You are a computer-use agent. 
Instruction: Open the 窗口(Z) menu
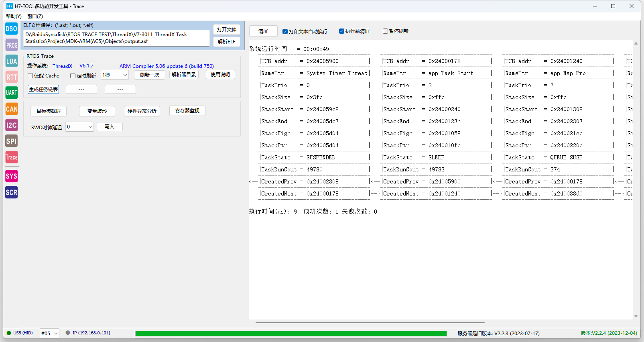(35, 16)
